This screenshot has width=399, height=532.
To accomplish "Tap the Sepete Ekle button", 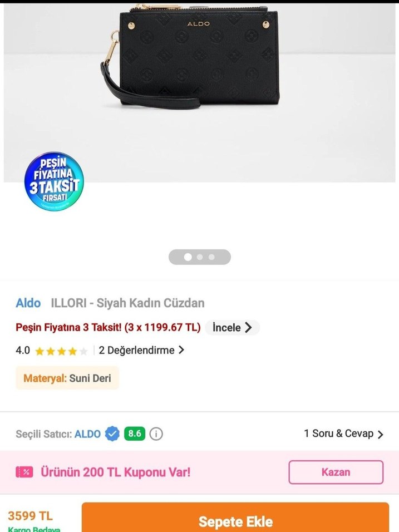I will [x=235, y=518].
